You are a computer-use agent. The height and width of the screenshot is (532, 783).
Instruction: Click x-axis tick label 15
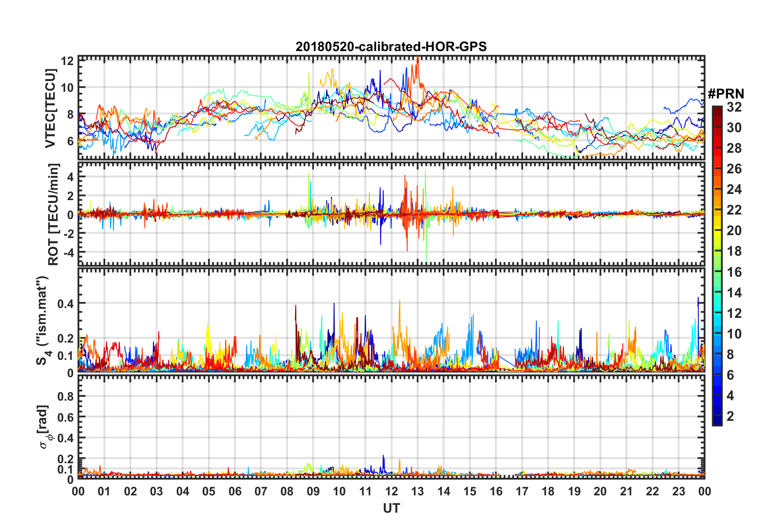pyautogui.click(x=470, y=491)
